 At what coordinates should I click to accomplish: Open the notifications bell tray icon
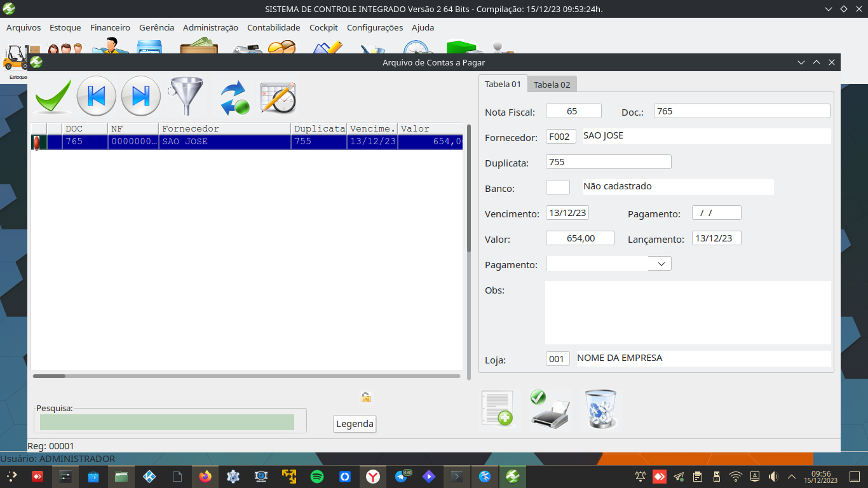pos(641,476)
